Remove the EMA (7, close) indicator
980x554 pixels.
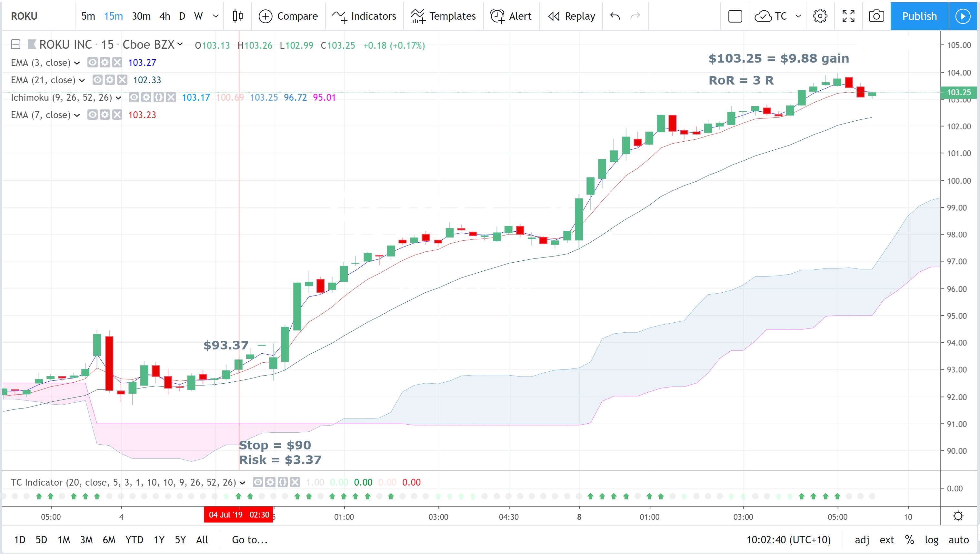(117, 115)
